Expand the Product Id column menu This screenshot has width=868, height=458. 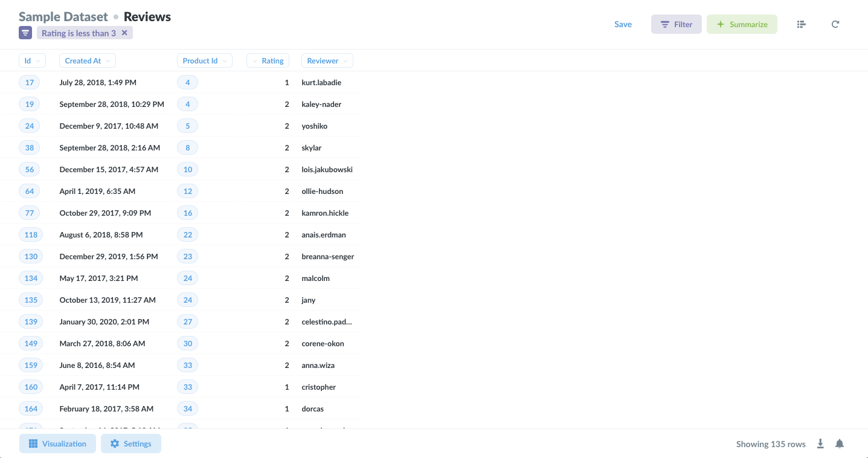pos(204,60)
